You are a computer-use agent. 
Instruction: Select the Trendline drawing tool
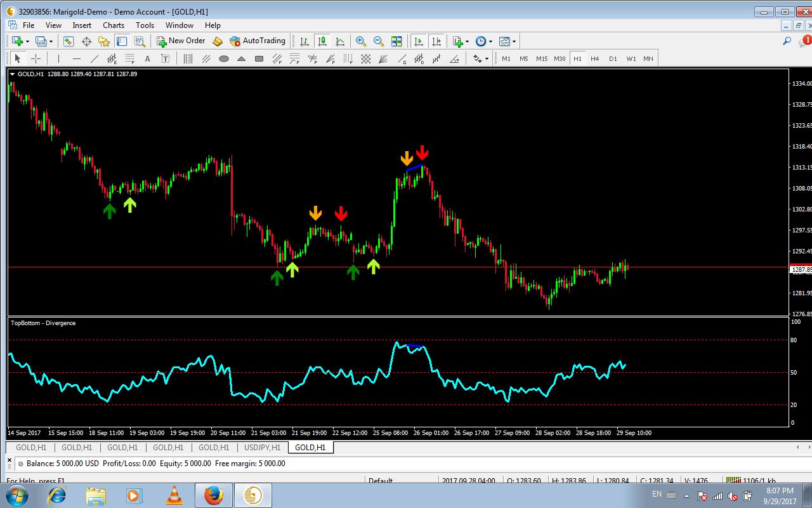95,58
